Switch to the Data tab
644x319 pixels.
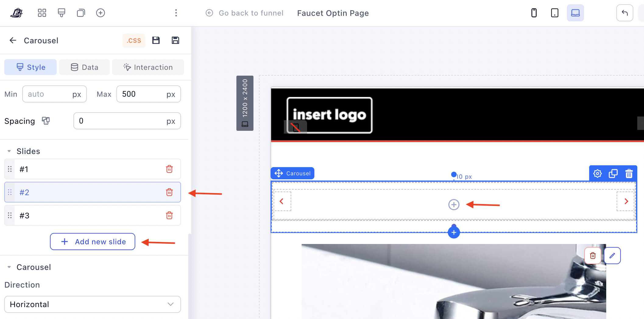tap(84, 67)
